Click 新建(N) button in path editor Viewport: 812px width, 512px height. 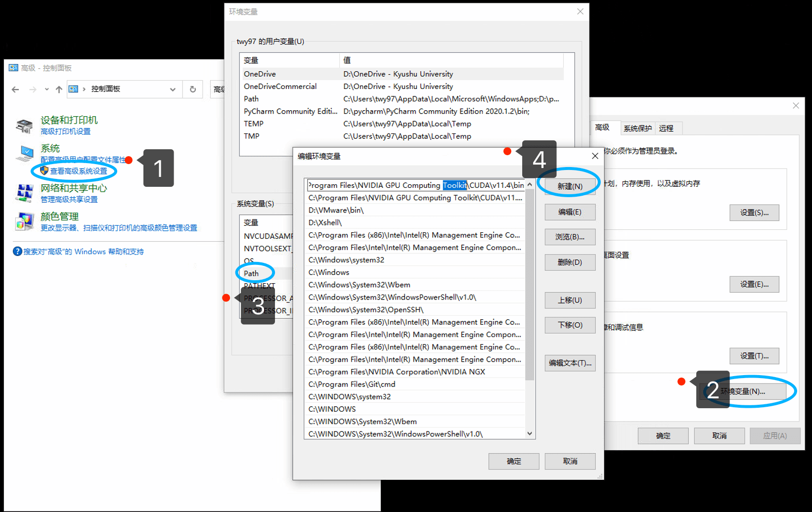pos(570,186)
